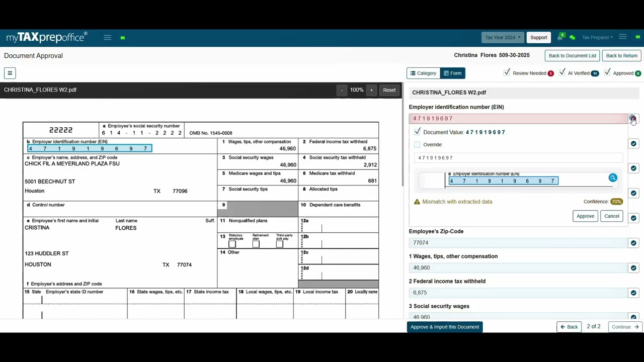The height and width of the screenshot is (362, 644).
Task: Click Back to Document List
Action: point(573,56)
